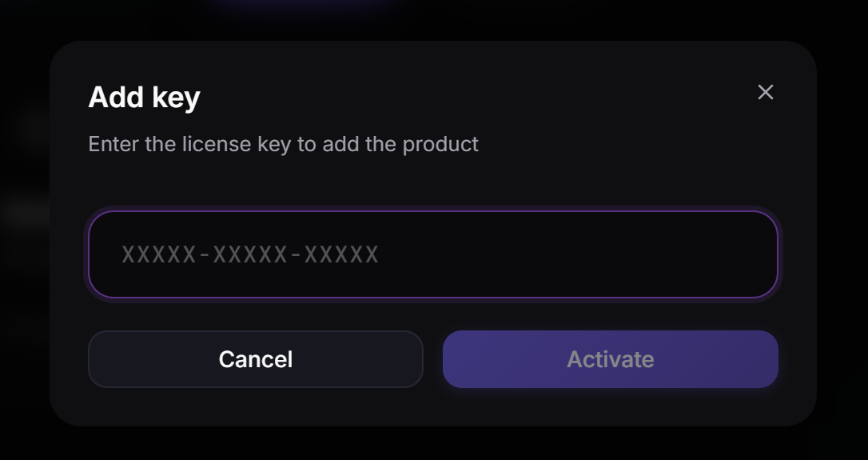Screen dimensions: 868x460
Task: Exit the license key popup via X
Action: tap(765, 92)
